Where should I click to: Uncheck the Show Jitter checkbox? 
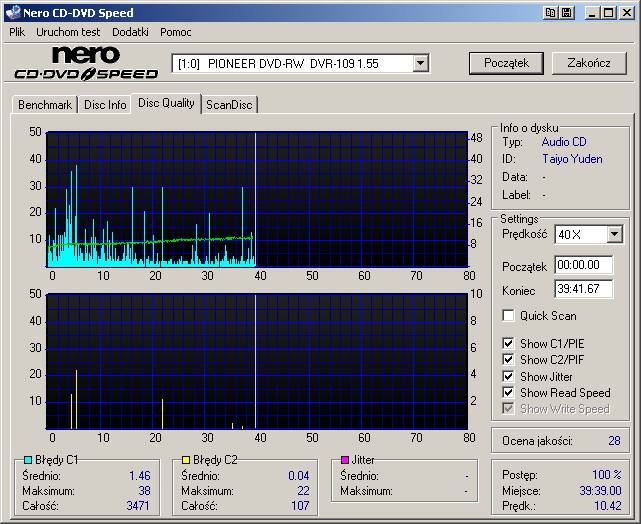tap(508, 376)
